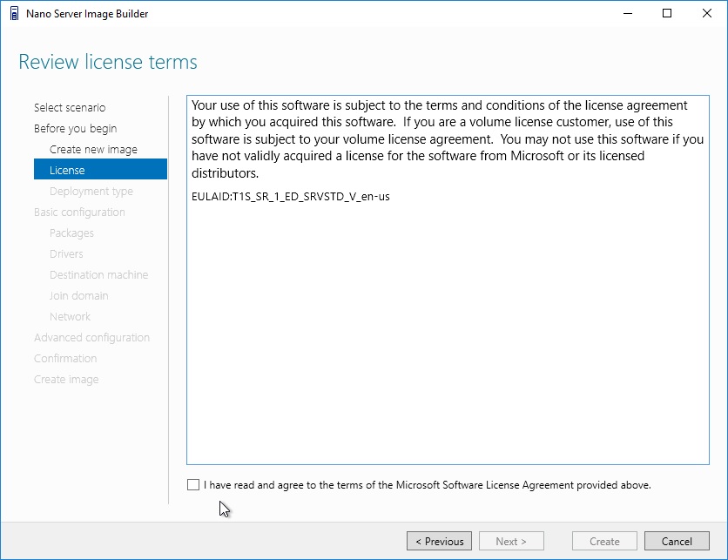Click inside the license terms text box
Screen dimensions: 728x560
pos(448,280)
